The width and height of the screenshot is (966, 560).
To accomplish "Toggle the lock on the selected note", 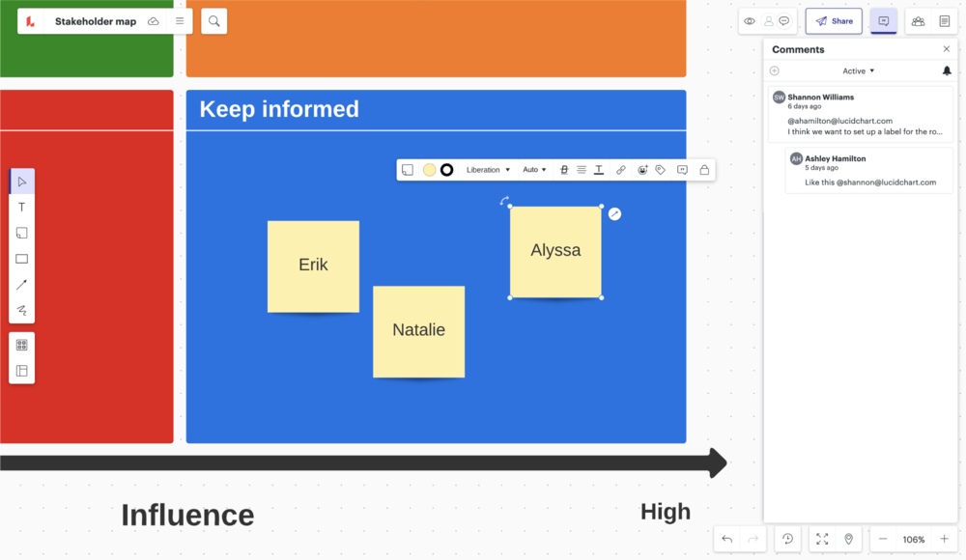I will pyautogui.click(x=704, y=170).
